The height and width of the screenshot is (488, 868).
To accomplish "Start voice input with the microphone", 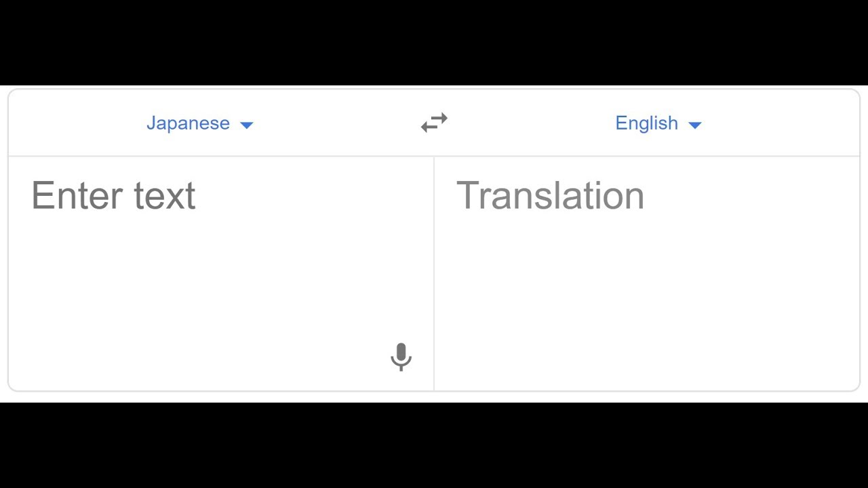I will 401,357.
